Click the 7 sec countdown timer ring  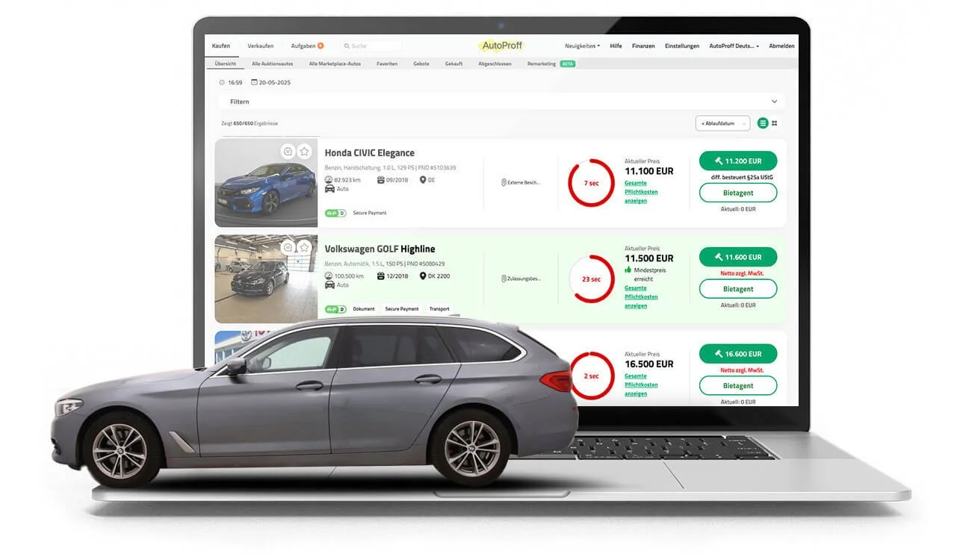(x=591, y=183)
